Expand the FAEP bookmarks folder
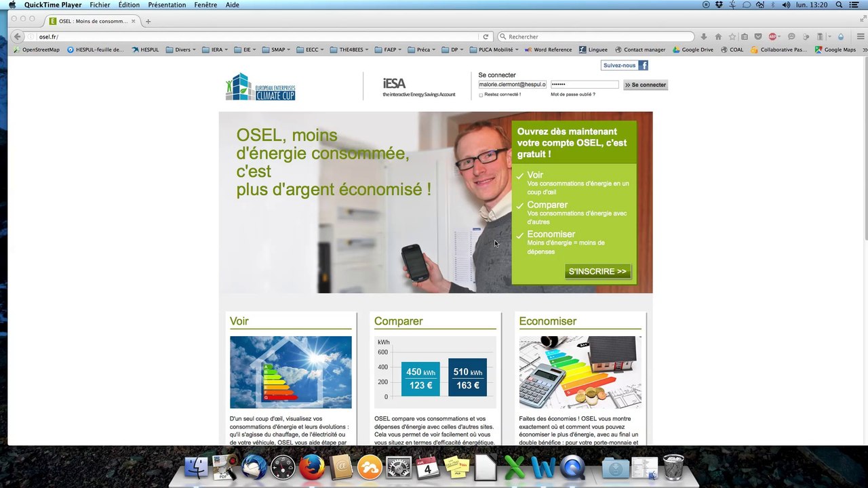This screenshot has width=868, height=488. click(388, 49)
